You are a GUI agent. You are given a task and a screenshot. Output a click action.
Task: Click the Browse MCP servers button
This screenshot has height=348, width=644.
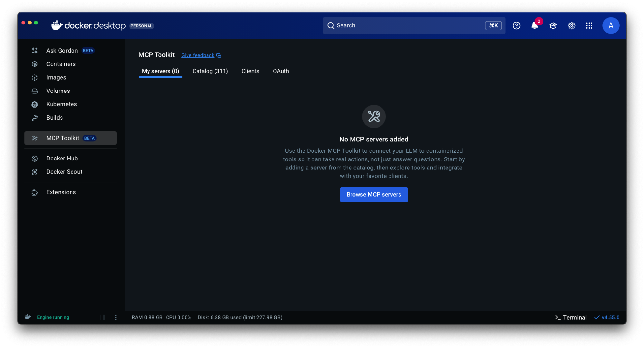pos(373,195)
